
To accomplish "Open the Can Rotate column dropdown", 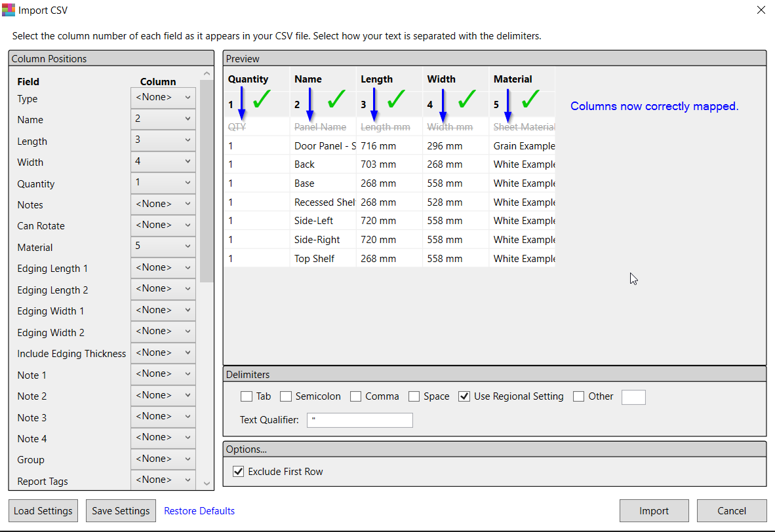I will pyautogui.click(x=163, y=225).
